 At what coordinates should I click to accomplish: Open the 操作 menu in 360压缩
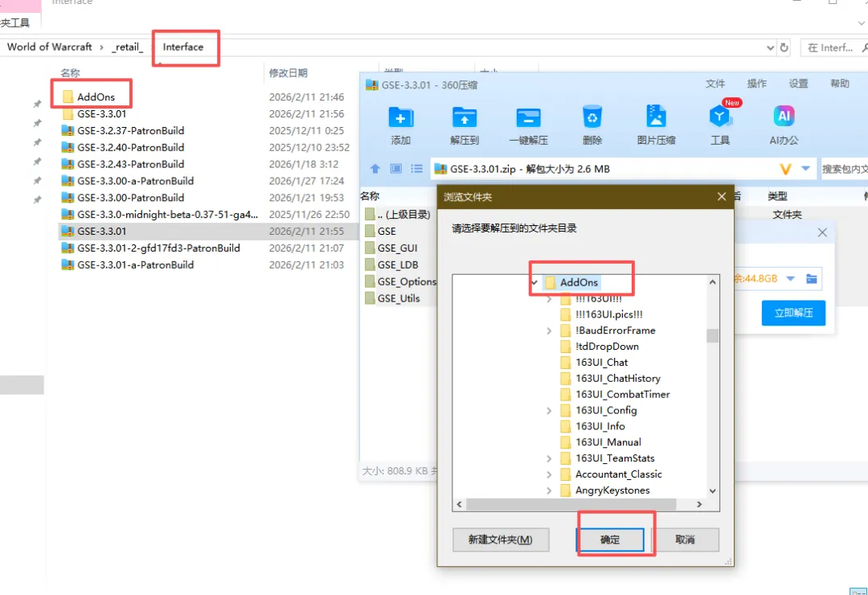pos(757,84)
